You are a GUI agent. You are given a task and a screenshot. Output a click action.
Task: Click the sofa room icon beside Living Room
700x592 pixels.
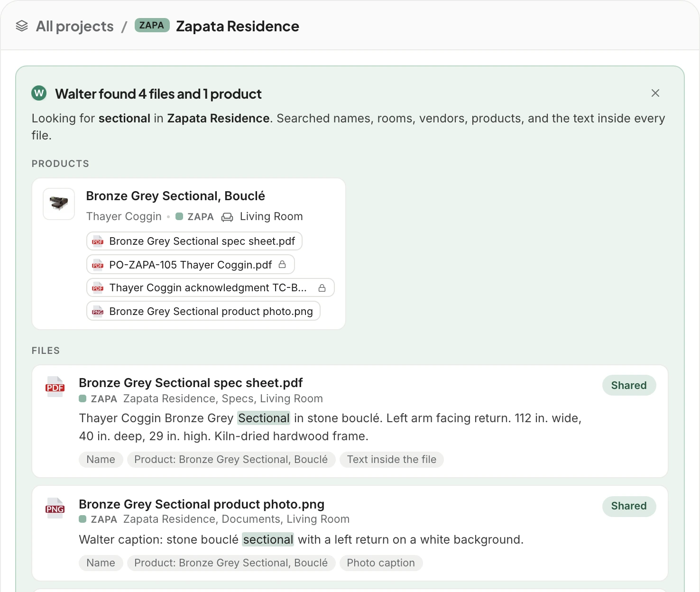click(227, 217)
